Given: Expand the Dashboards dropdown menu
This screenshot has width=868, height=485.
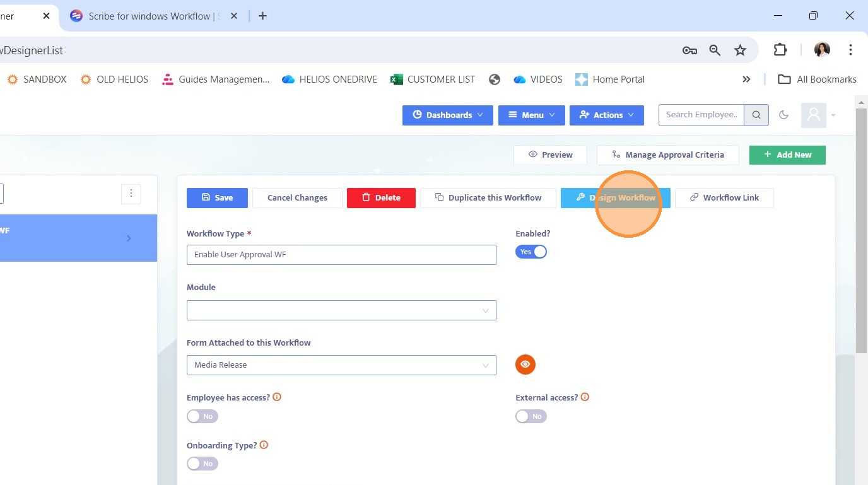Looking at the screenshot, I should [x=448, y=115].
